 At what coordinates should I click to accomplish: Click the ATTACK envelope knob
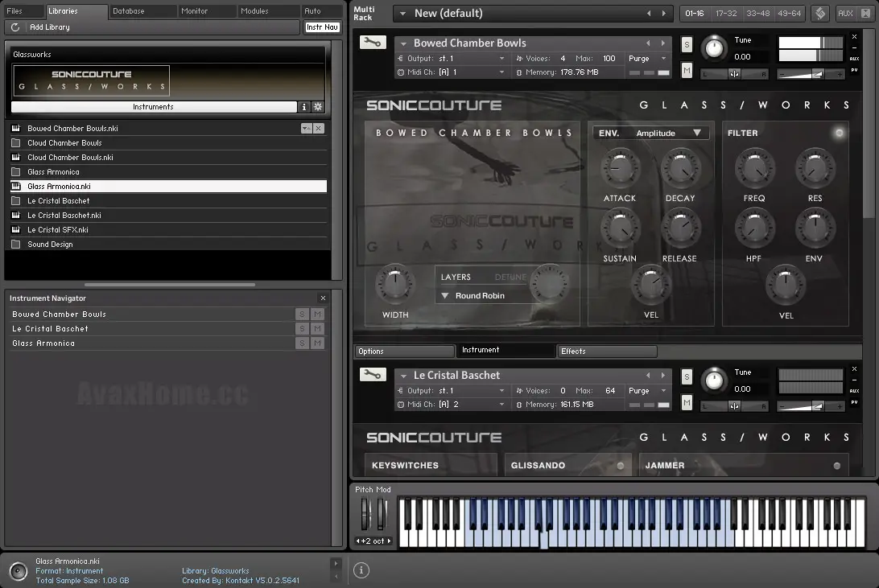point(620,169)
